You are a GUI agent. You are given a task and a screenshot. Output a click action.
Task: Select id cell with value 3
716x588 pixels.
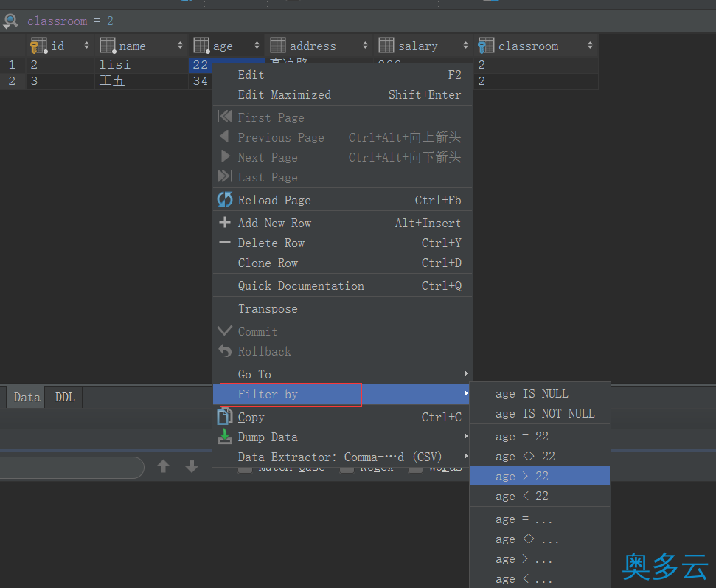tap(60, 81)
